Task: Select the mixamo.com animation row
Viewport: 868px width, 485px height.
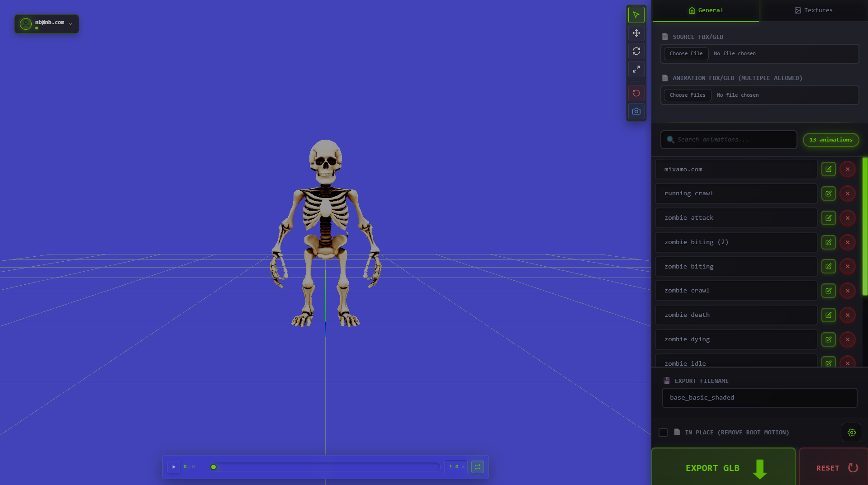Action: pos(736,169)
